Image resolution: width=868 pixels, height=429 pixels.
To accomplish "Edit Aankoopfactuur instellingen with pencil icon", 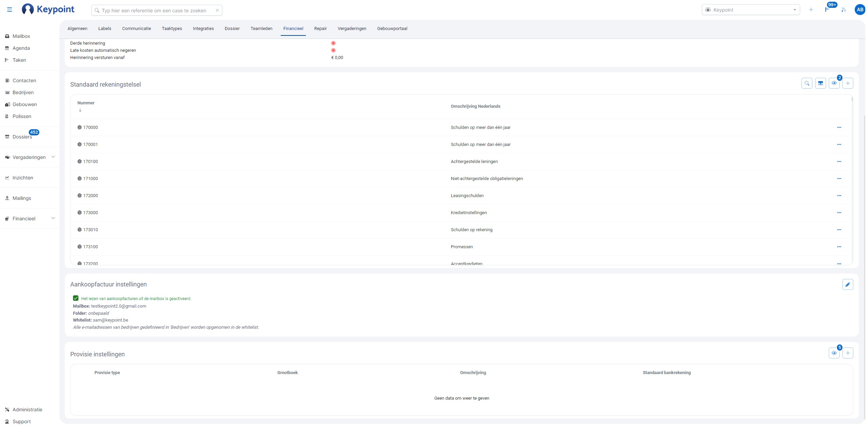I will click(x=848, y=284).
